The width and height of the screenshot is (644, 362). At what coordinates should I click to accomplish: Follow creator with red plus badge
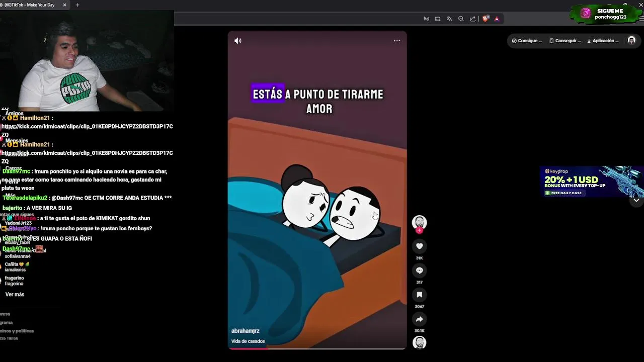point(419,231)
